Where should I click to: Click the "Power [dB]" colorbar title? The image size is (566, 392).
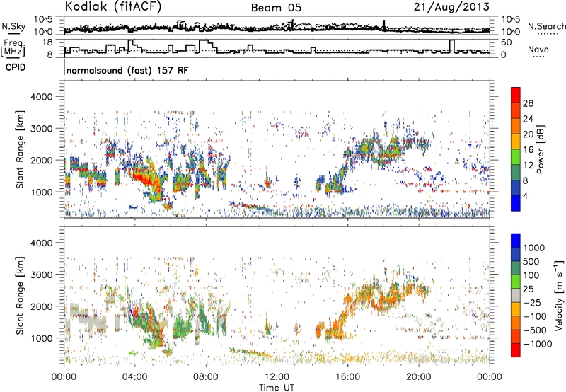coord(540,149)
